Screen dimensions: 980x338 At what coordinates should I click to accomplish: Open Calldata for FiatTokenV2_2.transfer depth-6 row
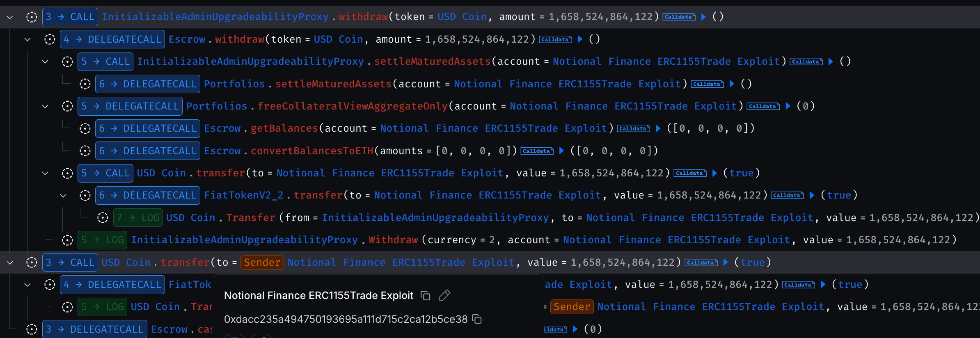coord(788,195)
